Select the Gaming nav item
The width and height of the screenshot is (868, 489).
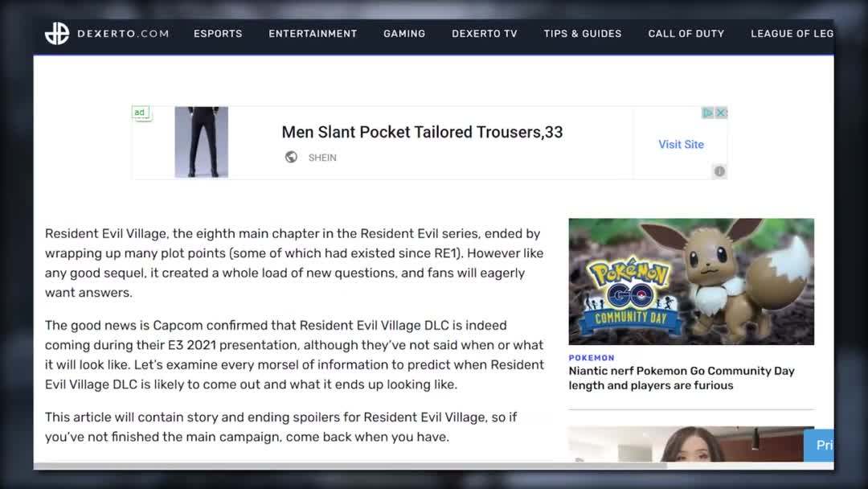(404, 34)
